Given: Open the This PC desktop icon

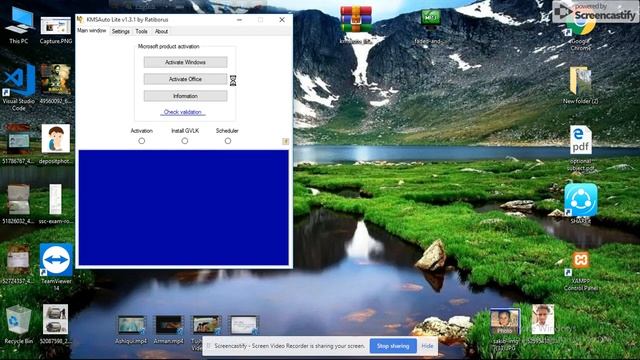Looking at the screenshot, I should coord(19,25).
